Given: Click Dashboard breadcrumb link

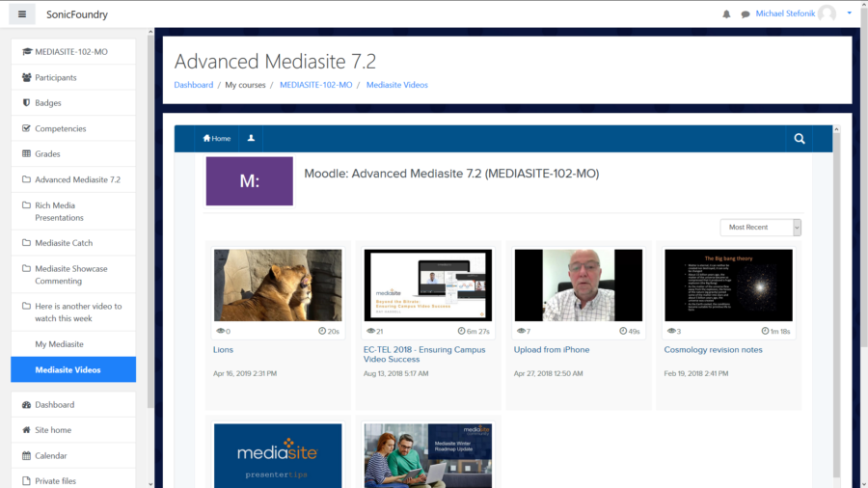Looking at the screenshot, I should pos(193,85).
